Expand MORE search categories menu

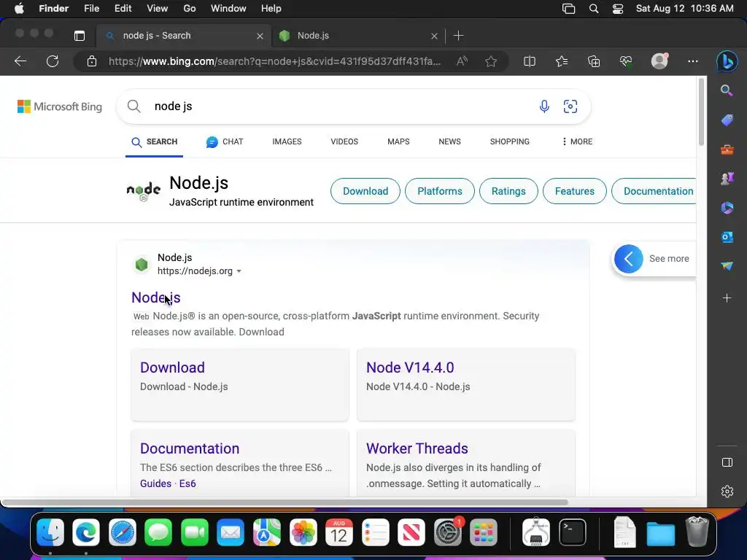click(x=577, y=141)
